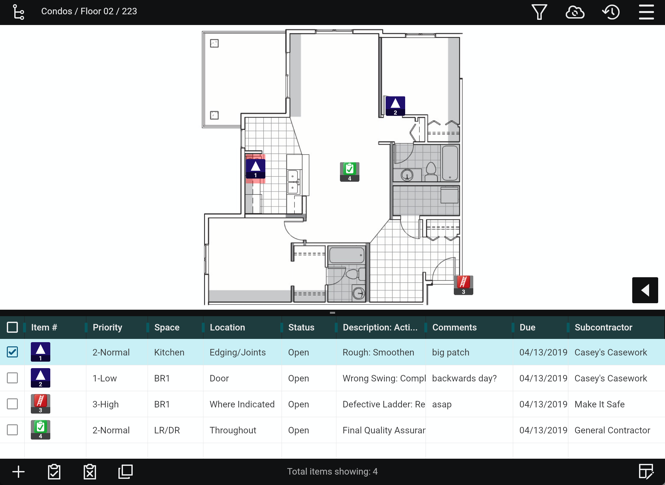The image size is (665, 485).
Task: Click the duplicate items icon
Action: 126,472
